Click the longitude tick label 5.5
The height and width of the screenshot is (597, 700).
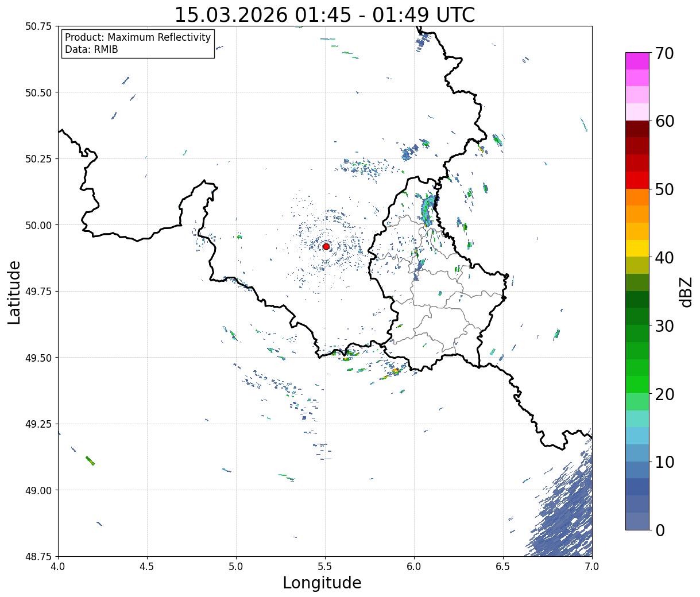click(325, 566)
